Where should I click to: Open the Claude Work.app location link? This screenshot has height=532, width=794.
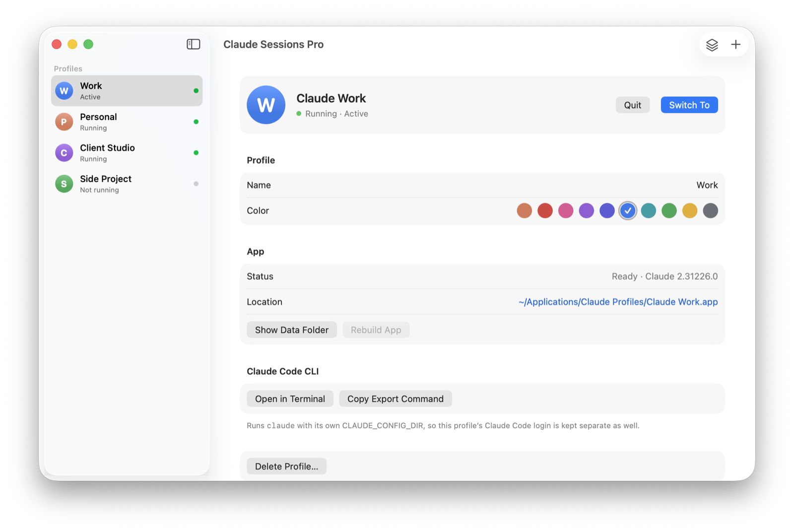point(618,302)
